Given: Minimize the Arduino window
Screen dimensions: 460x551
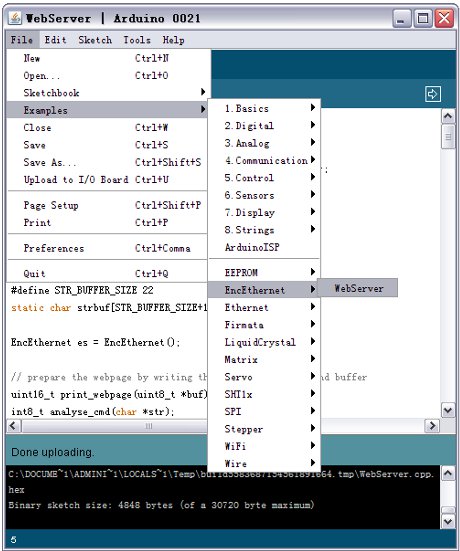Looking at the screenshot, I should 401,18.
